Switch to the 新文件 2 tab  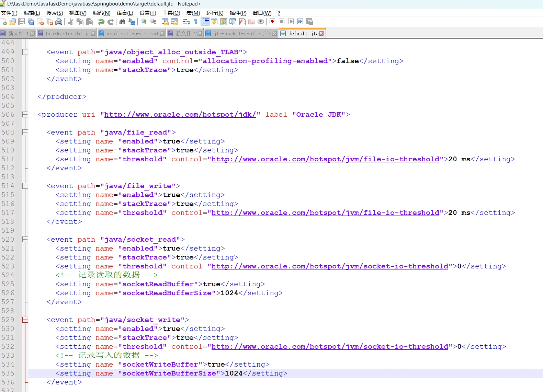click(185, 33)
